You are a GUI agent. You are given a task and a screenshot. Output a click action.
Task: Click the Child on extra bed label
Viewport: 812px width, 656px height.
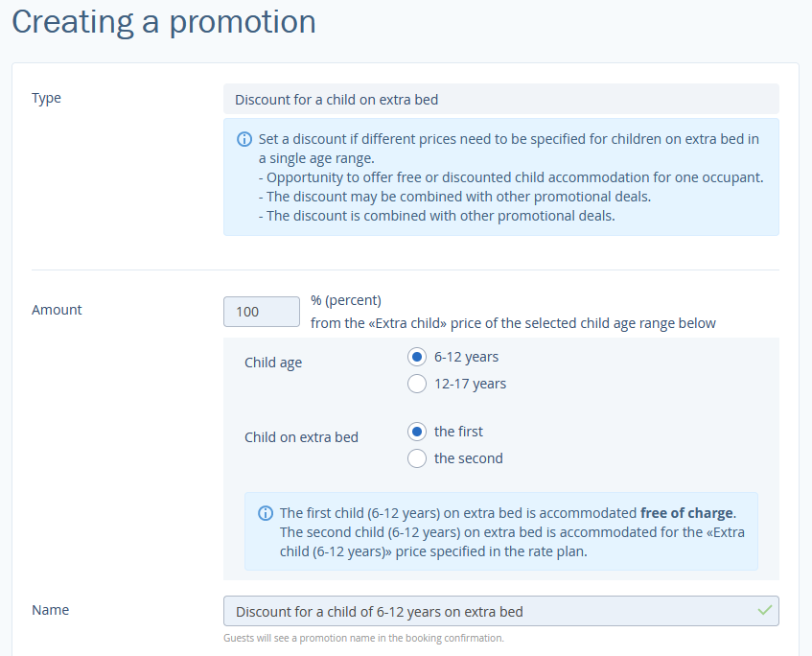pos(301,437)
